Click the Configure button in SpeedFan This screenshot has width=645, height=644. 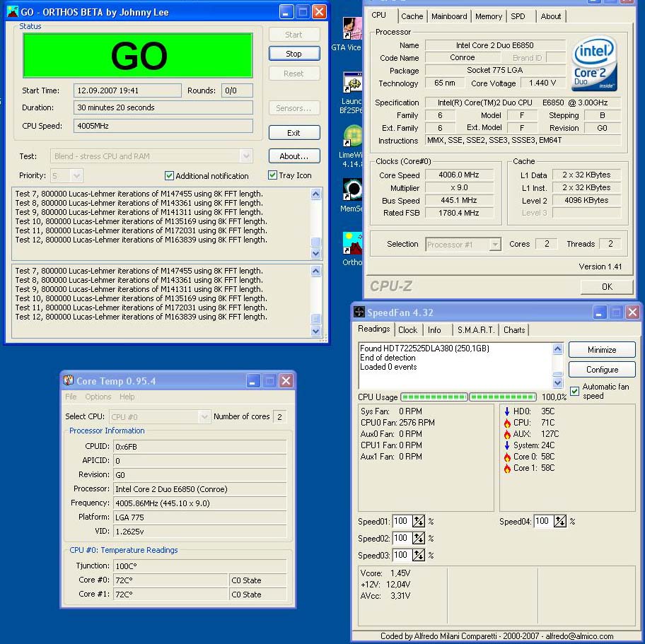[x=602, y=369]
